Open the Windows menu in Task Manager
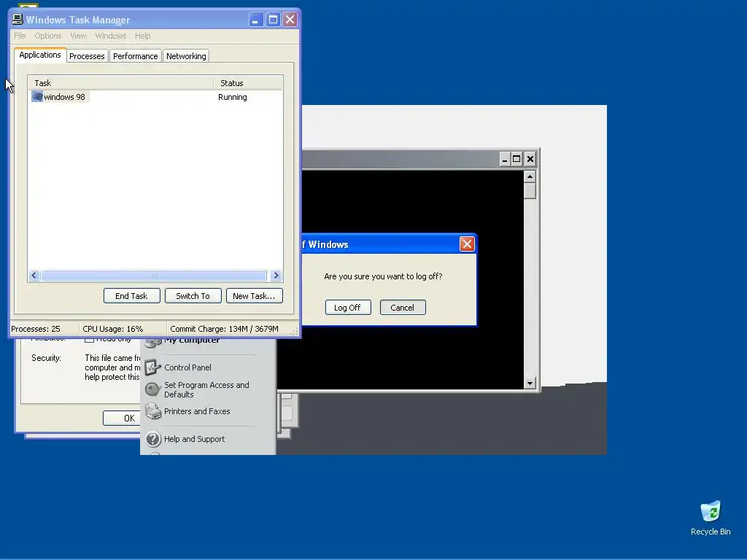Viewport: 747px width, 560px height. (111, 36)
